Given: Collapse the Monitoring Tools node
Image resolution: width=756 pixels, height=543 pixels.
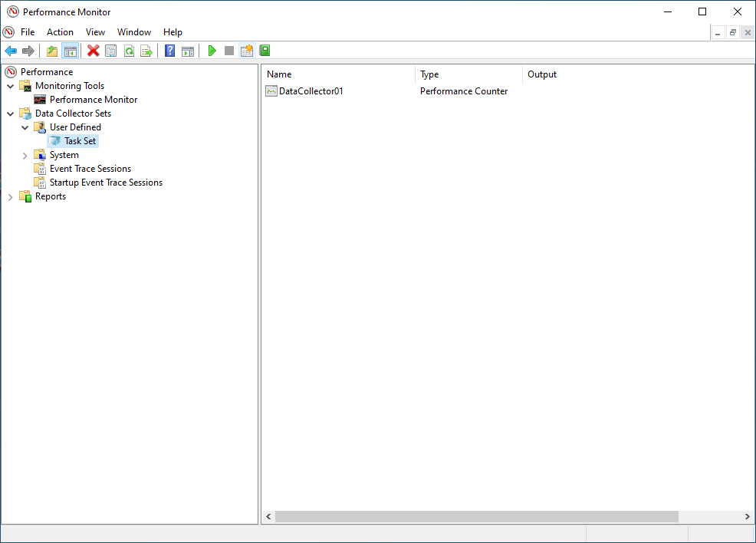Looking at the screenshot, I should [11, 85].
